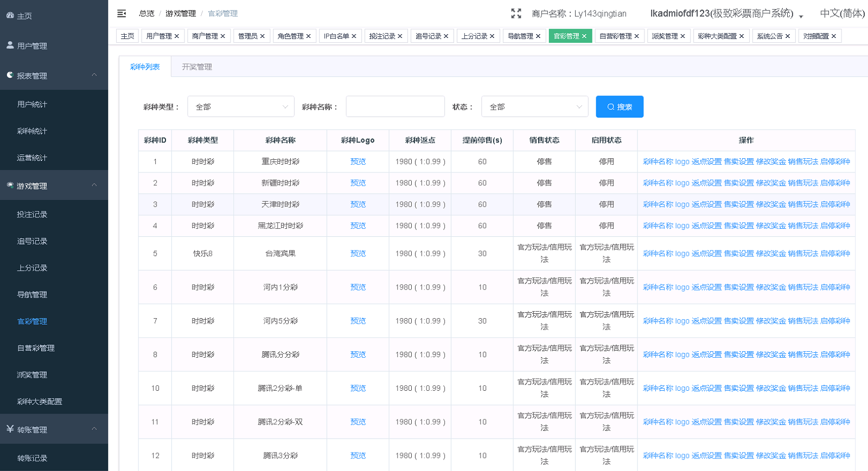Close the active 官彩管理 tab
Image resolution: width=868 pixels, height=471 pixels.
click(584, 36)
